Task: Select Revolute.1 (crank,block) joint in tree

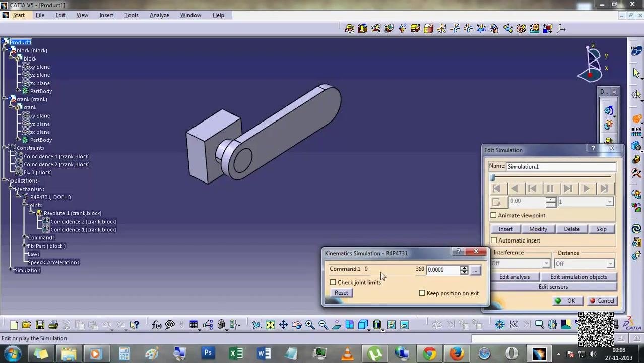Action: pyautogui.click(x=72, y=213)
